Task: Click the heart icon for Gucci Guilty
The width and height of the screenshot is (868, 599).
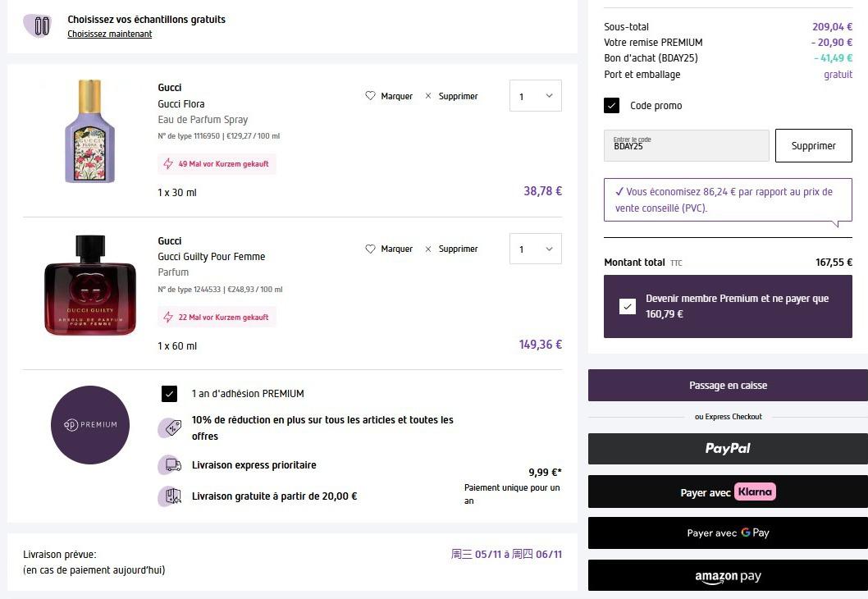Action: pyautogui.click(x=370, y=249)
